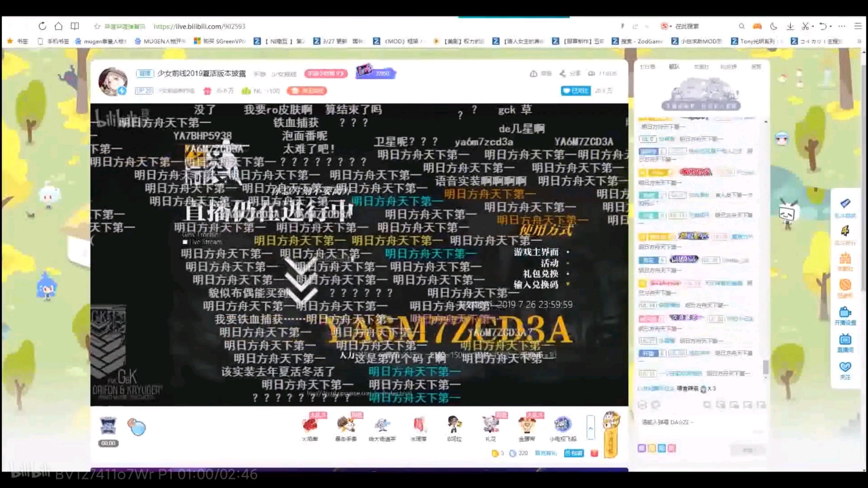The width and height of the screenshot is (868, 488).
Task: Send the 火焰车 gift
Action: coord(310,427)
